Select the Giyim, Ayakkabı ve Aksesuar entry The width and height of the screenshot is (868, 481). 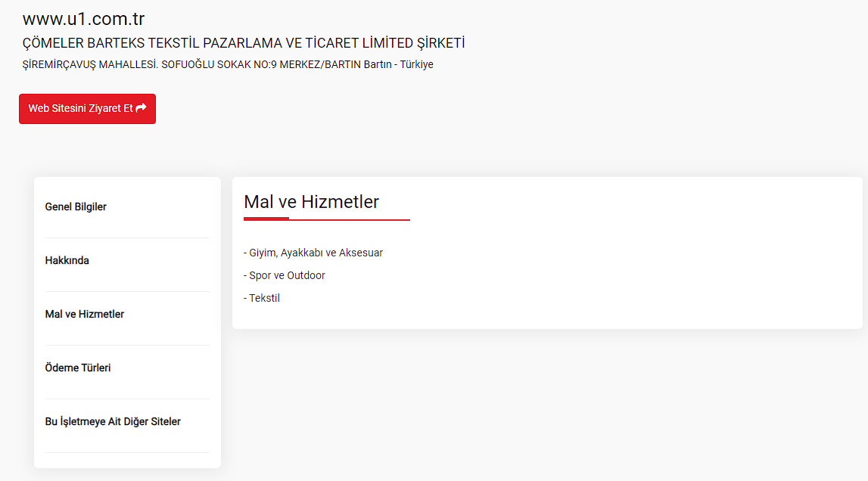pyautogui.click(x=313, y=253)
